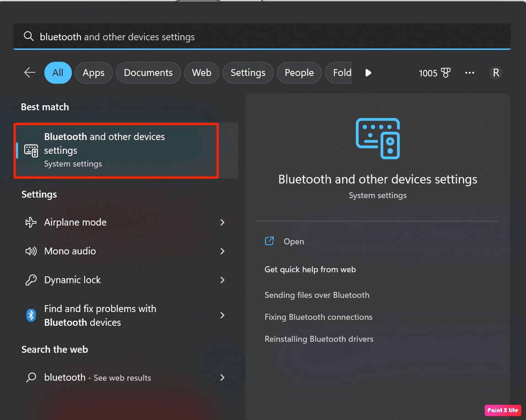Switch to the partially hidden Fold tab
The width and height of the screenshot is (526, 420).
339,73
